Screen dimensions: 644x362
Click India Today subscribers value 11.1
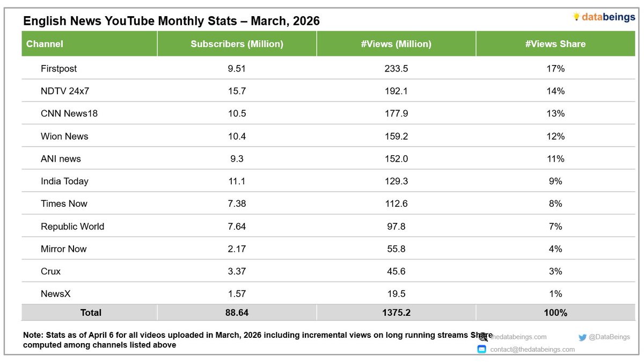click(x=237, y=182)
